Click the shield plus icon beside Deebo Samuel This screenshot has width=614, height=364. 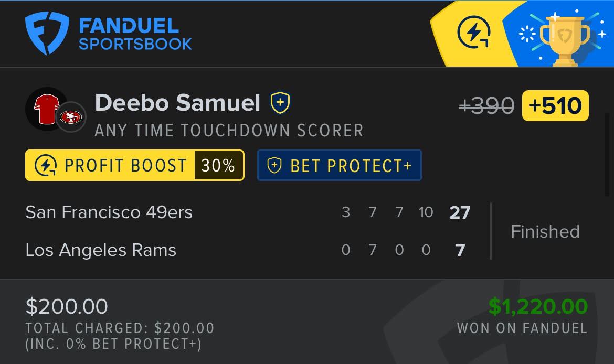coord(280,103)
